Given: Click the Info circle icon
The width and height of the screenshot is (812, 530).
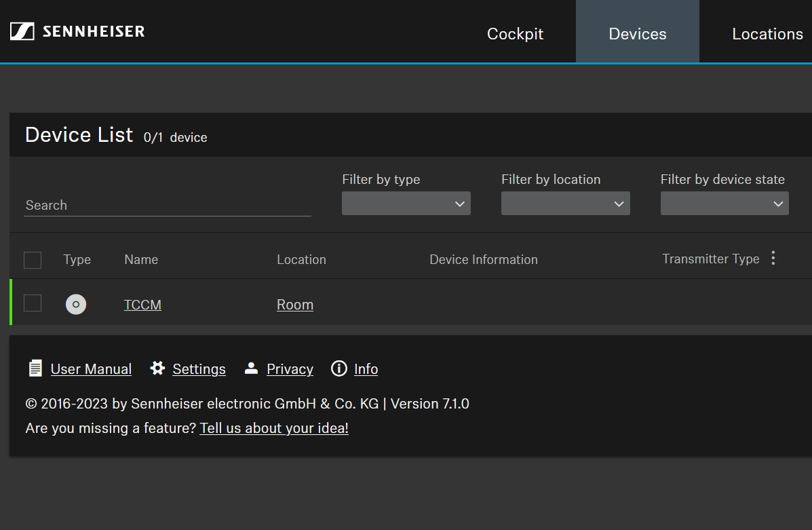Looking at the screenshot, I should click(339, 368).
